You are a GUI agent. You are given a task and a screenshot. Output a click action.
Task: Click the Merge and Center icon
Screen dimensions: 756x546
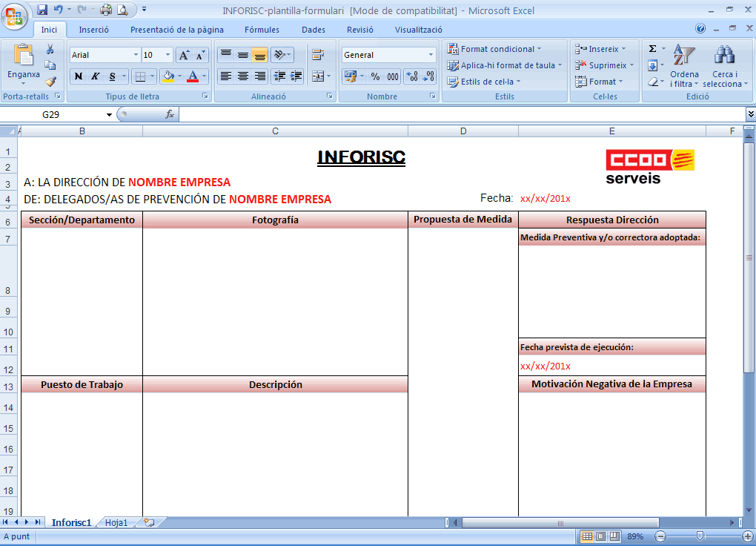[x=318, y=76]
